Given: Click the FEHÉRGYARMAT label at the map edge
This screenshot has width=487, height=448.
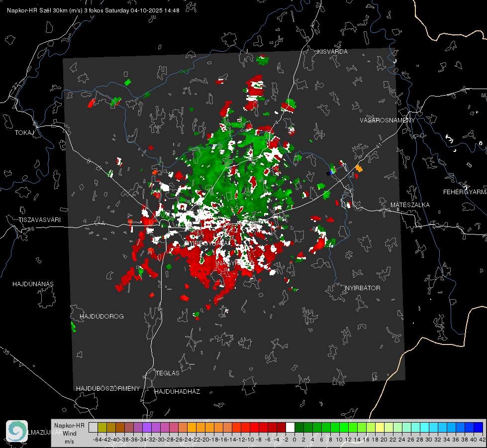Looking at the screenshot, I should coord(465,192).
